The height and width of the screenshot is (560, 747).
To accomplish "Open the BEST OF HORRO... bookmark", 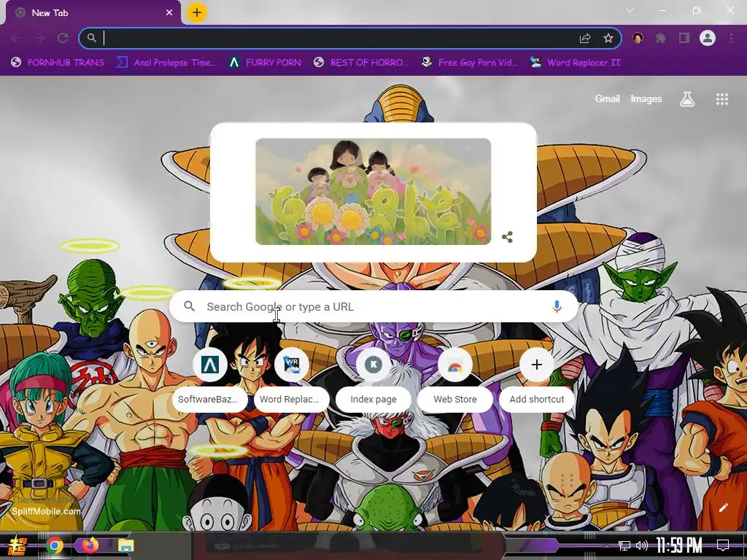I will 361,63.
